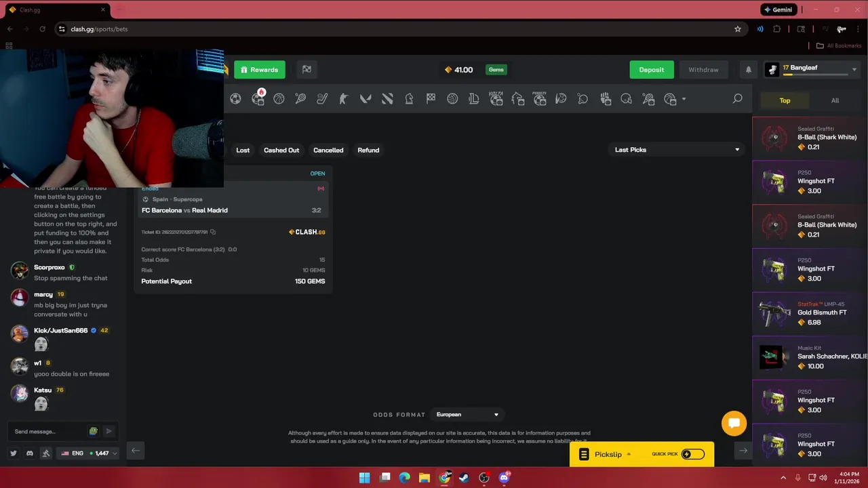Open the Discord link in chat footer

click(x=30, y=453)
